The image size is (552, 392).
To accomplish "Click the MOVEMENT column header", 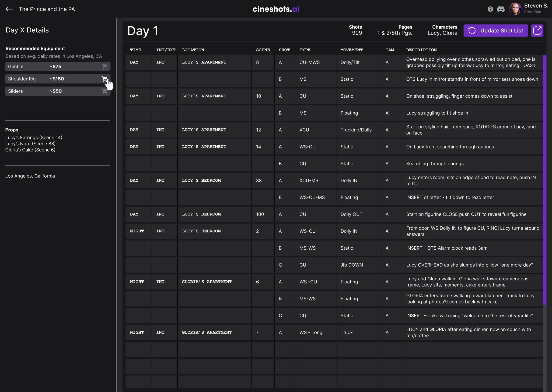I will point(352,50).
